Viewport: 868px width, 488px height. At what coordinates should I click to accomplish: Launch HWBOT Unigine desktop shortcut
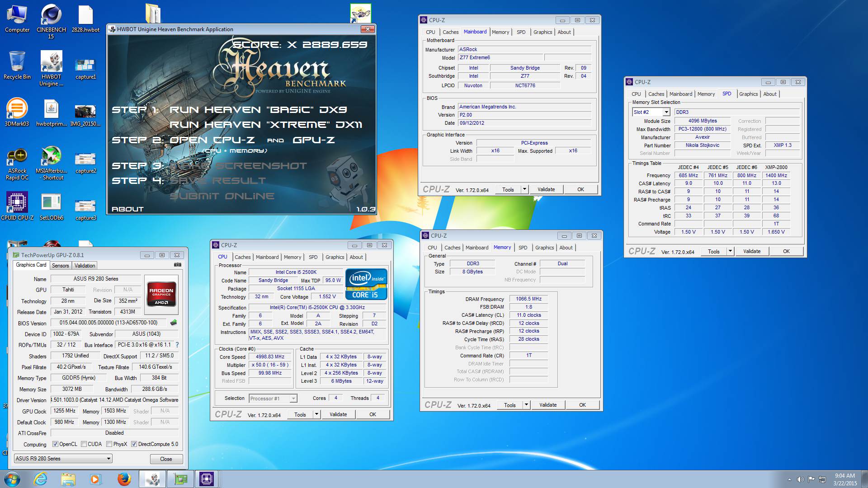pos(51,69)
